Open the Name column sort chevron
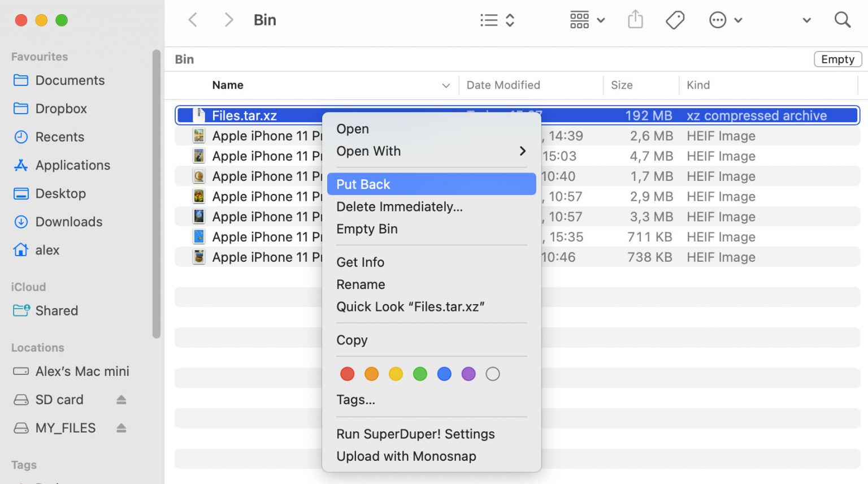This screenshot has width=868, height=484. point(446,85)
